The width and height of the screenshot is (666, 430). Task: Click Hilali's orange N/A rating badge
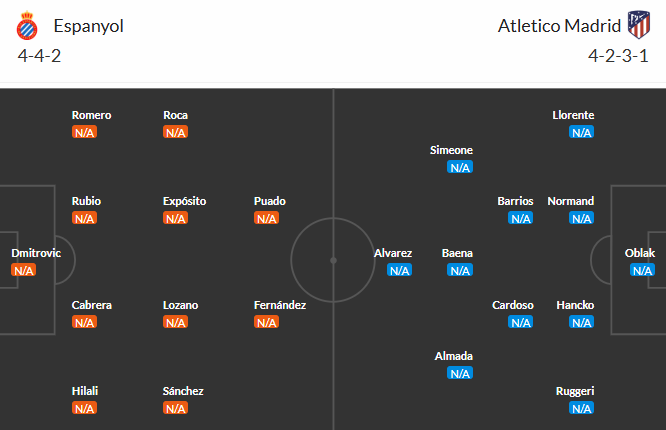click(x=85, y=408)
